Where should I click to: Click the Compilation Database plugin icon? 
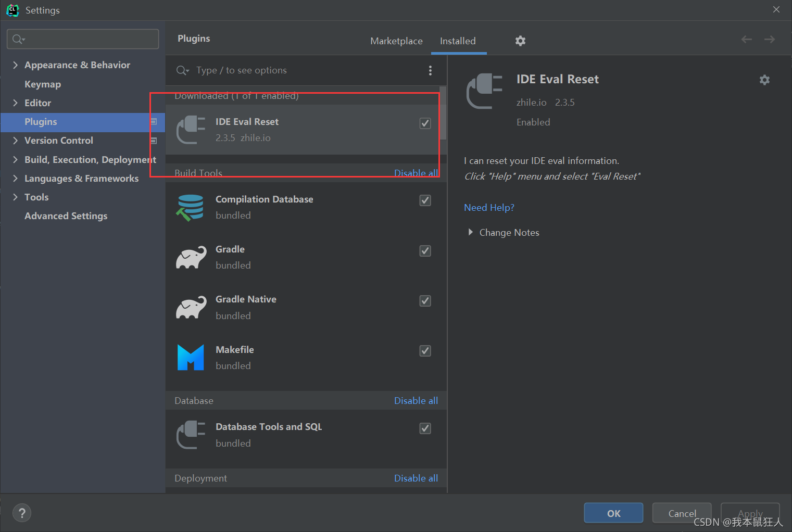pyautogui.click(x=191, y=207)
